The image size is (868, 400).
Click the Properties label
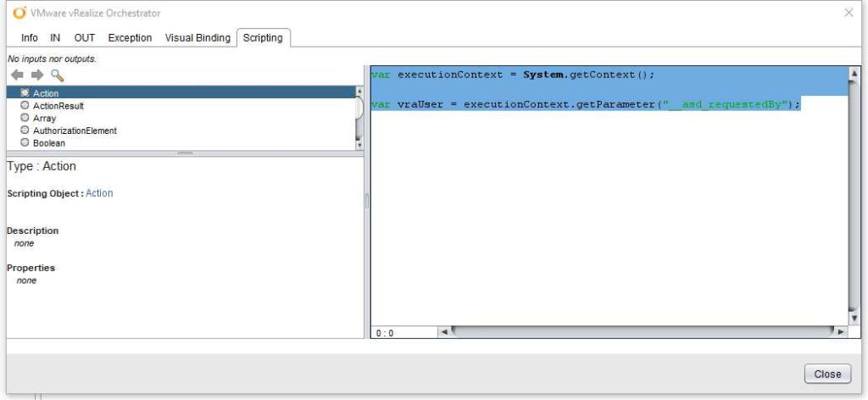point(31,268)
